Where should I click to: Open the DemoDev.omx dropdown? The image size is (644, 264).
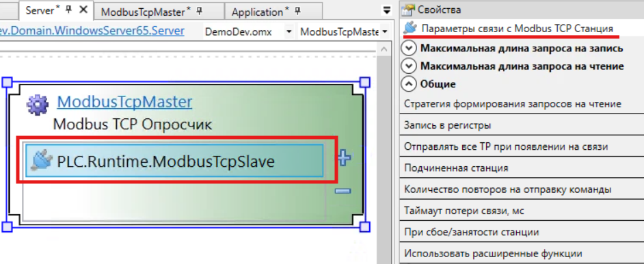pyautogui.click(x=289, y=31)
